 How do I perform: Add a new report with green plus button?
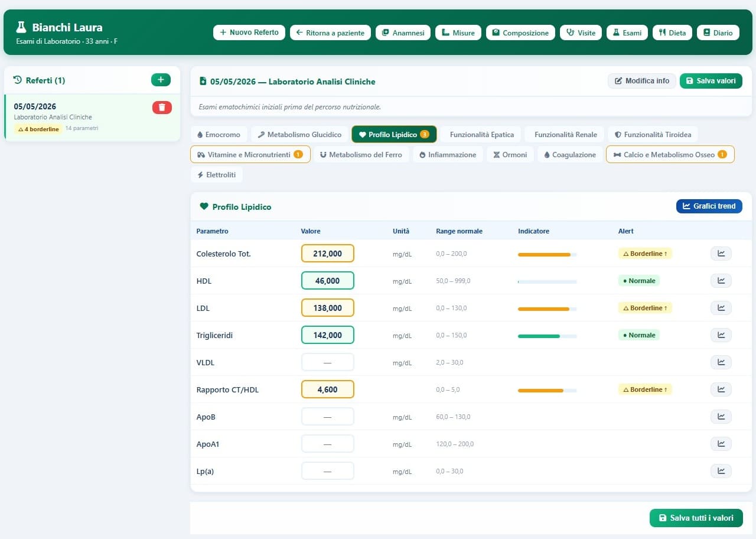tap(161, 80)
